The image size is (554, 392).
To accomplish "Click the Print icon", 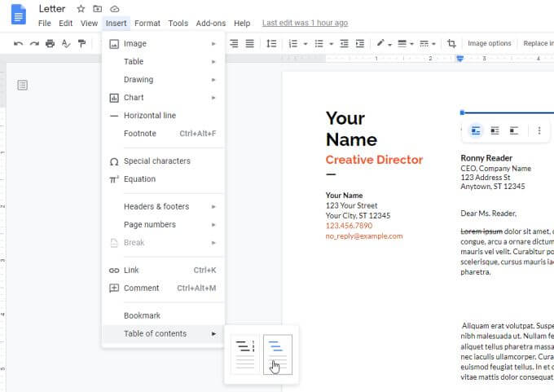I will click(51, 43).
